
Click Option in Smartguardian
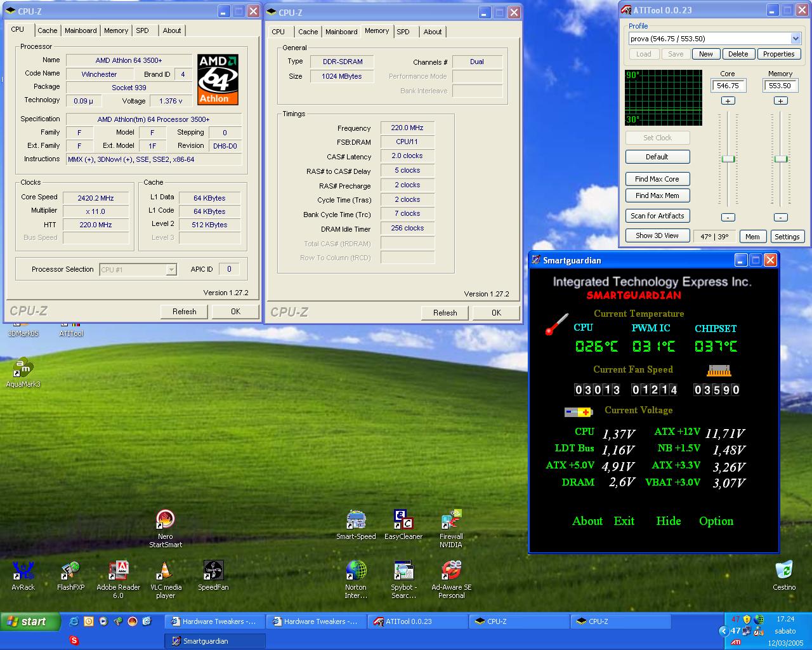(x=716, y=521)
